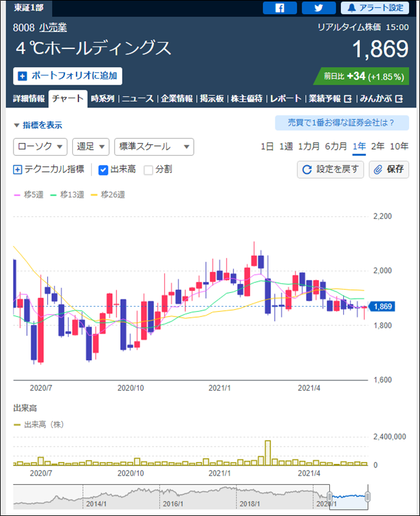Open the 株主優待 tab
This screenshot has width=420, height=516.
[x=246, y=98]
